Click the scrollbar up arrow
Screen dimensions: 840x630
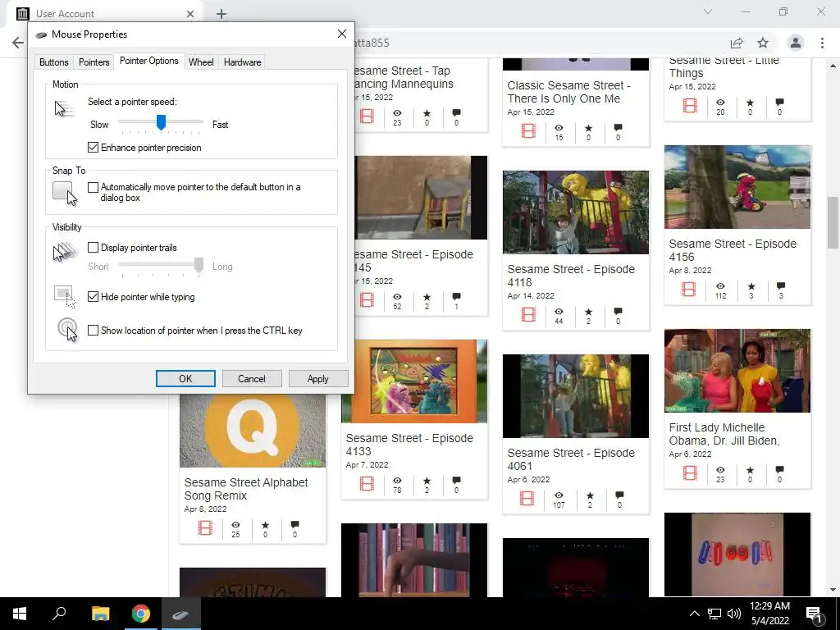pyautogui.click(x=833, y=66)
